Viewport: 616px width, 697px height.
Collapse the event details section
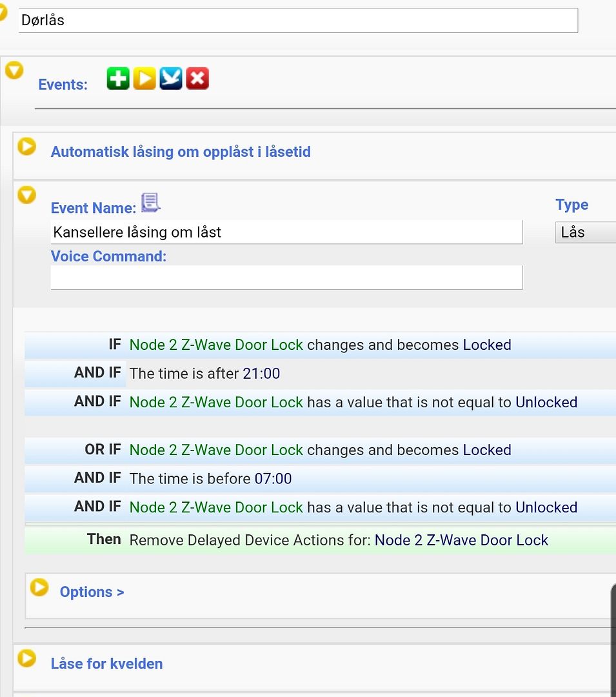tap(26, 194)
